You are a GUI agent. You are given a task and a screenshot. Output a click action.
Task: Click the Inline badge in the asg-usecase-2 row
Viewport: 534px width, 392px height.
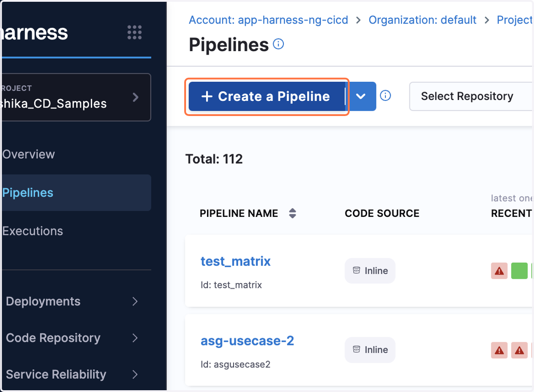(x=370, y=350)
